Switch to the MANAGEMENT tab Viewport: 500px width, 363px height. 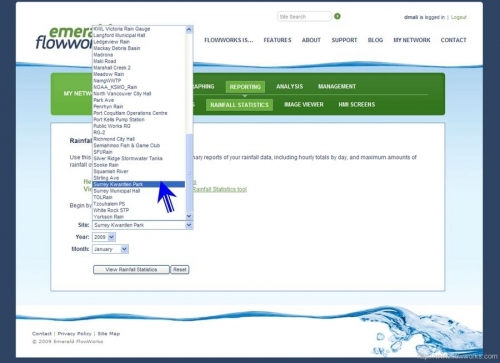(x=337, y=87)
